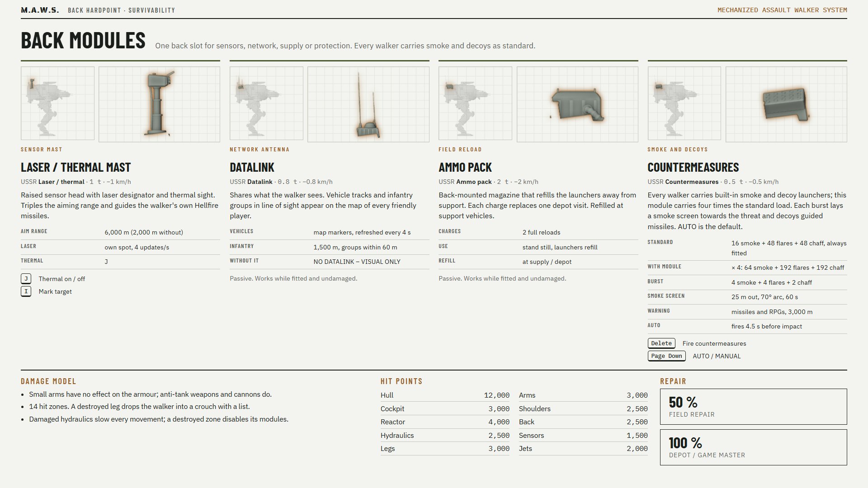Open the walker silhouette thumbnail for Smoke and Decoys
The height and width of the screenshot is (488, 868).
[684, 103]
